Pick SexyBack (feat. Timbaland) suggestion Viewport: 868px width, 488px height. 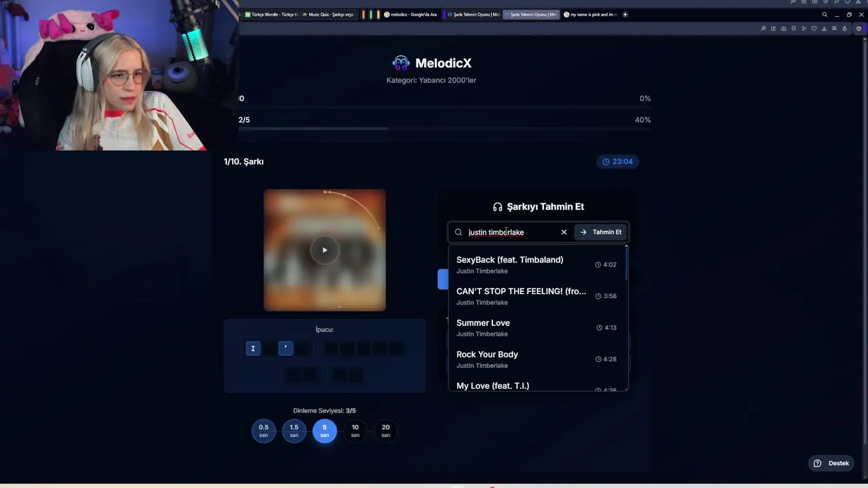click(536, 264)
